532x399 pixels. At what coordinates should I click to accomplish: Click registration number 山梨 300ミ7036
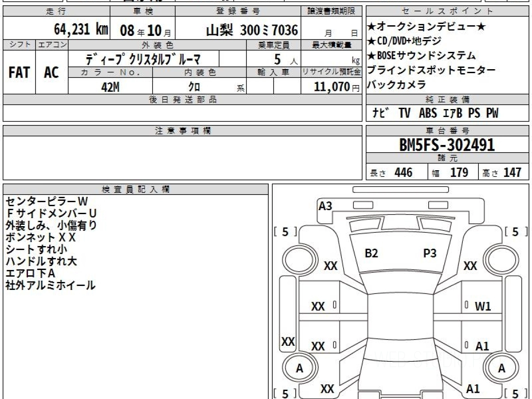(x=252, y=30)
